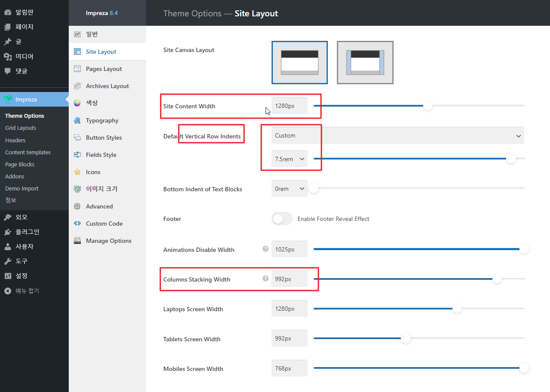Open Headers submenu item

15,140
